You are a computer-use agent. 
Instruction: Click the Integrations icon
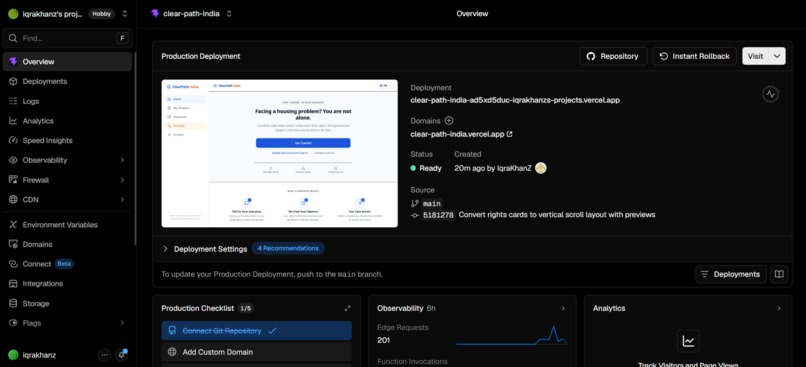click(x=13, y=284)
